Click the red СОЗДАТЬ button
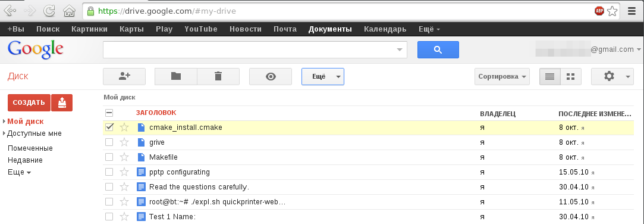The height and width of the screenshot is (224, 644). [x=29, y=102]
